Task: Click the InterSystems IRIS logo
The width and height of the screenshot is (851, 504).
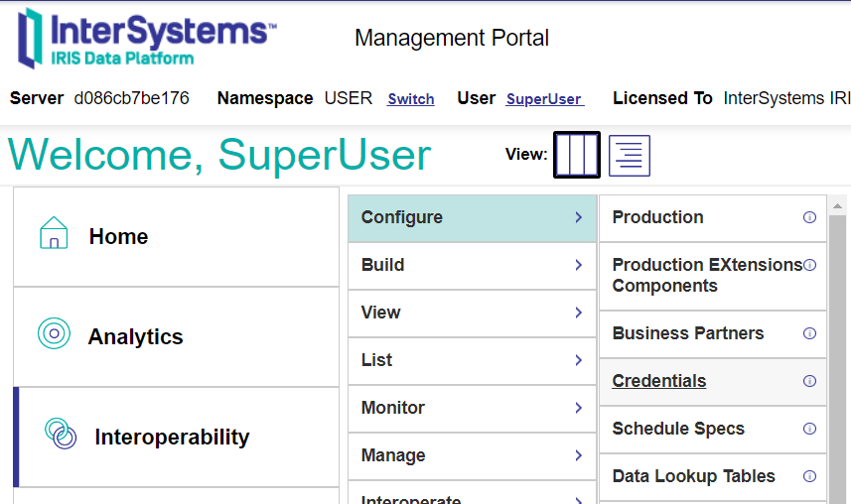Action: [x=147, y=39]
